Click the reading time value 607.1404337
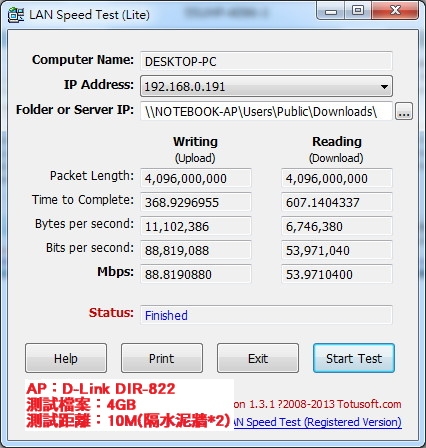 click(x=337, y=202)
